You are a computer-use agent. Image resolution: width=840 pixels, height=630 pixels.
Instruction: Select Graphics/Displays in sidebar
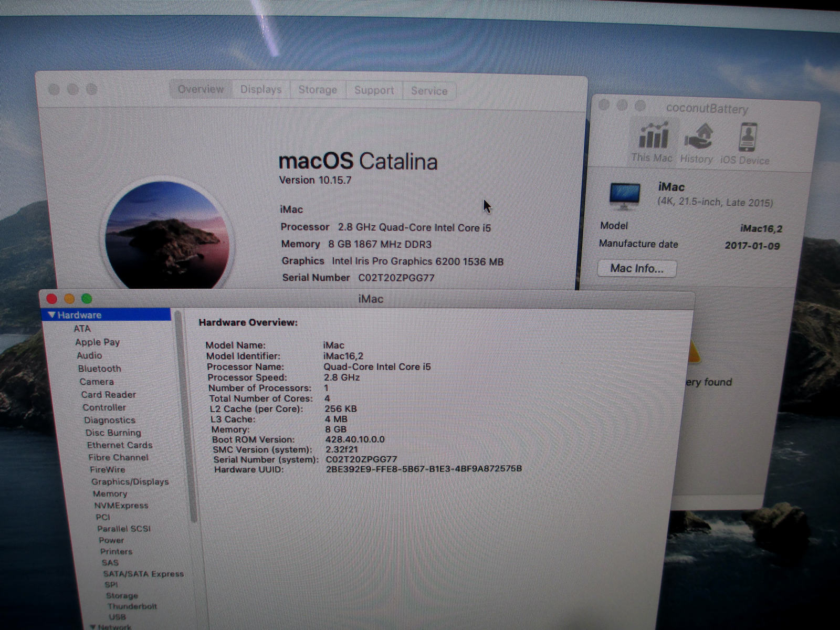(130, 481)
